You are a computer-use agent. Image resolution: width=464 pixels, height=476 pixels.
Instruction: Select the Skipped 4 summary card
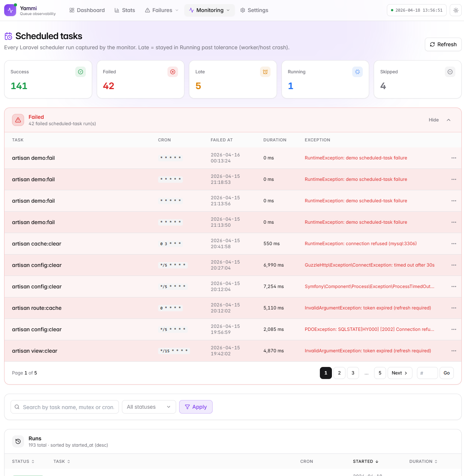point(418,79)
